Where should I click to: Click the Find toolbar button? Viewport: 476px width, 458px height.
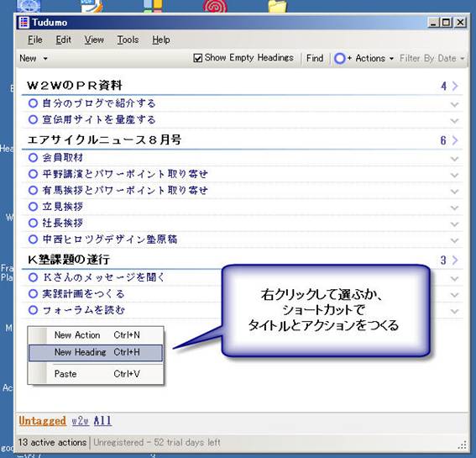[315, 58]
